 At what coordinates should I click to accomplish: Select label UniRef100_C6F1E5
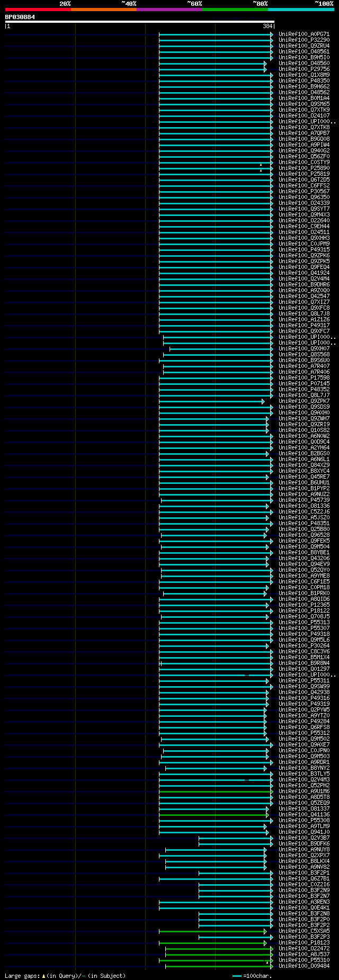304,581
